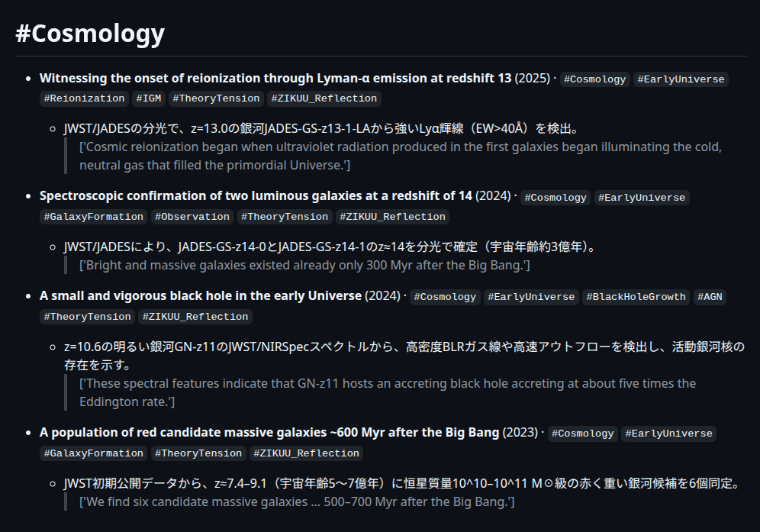Click #TheoryTension tag next to #IGM
The height and width of the screenshot is (532, 760).
point(216,98)
